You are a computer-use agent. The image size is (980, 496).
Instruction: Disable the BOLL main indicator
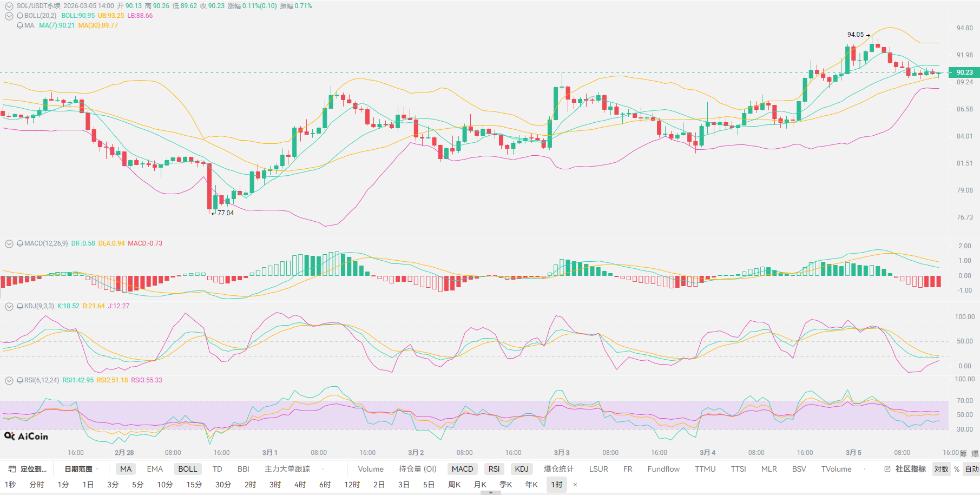[x=187, y=469]
